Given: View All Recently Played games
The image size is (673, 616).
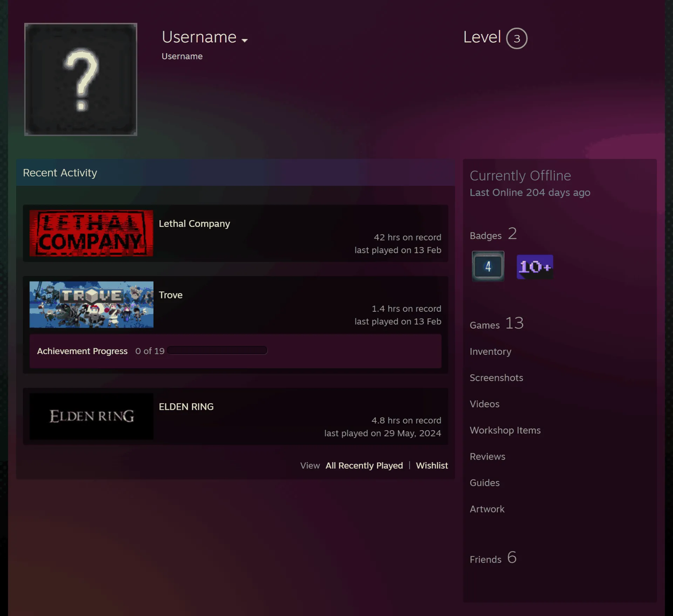Looking at the screenshot, I should (x=364, y=466).
